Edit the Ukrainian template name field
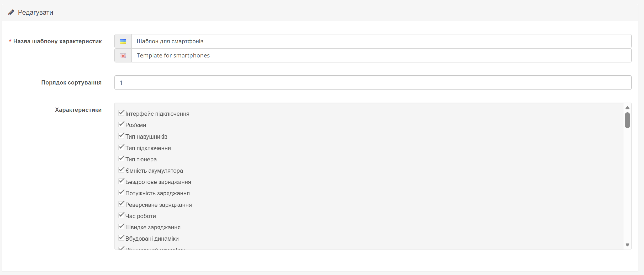Screen dimensions: 644x275 (x=381, y=41)
